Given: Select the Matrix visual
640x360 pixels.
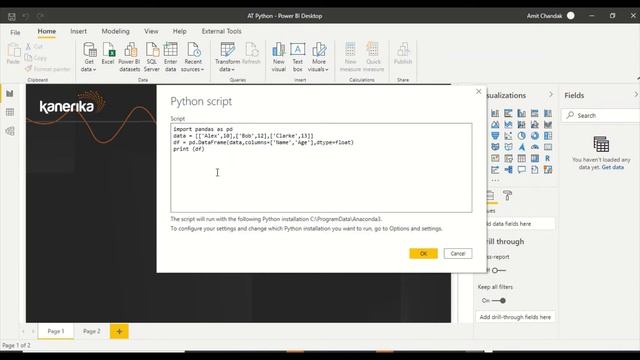Looking at the screenshot, I should pyautogui.click(x=535, y=158).
